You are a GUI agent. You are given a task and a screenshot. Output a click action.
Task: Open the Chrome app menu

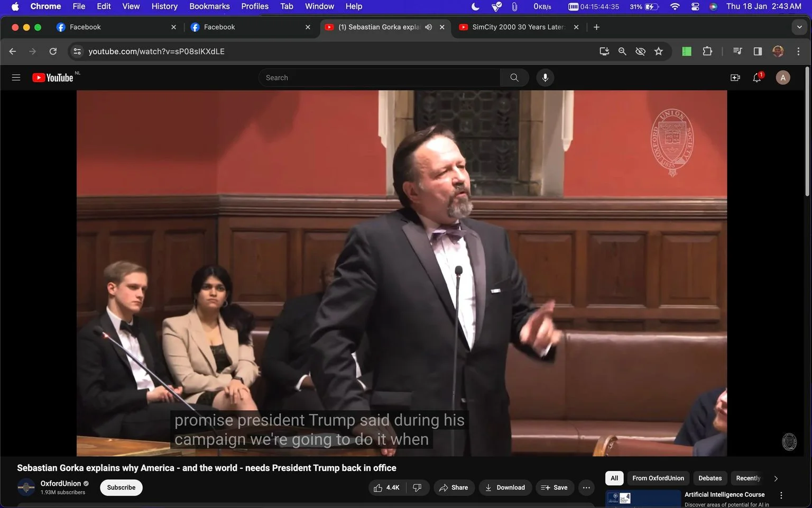pos(45,6)
